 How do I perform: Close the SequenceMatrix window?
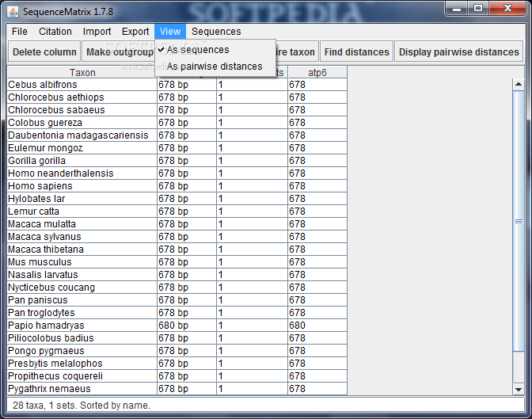[508, 8]
